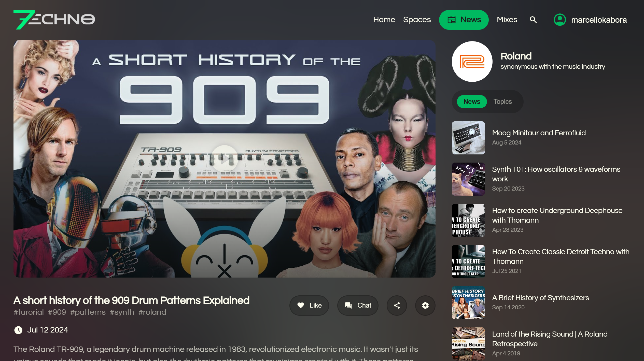
Task: Switch to the News sidebar tab
Action: (472, 102)
